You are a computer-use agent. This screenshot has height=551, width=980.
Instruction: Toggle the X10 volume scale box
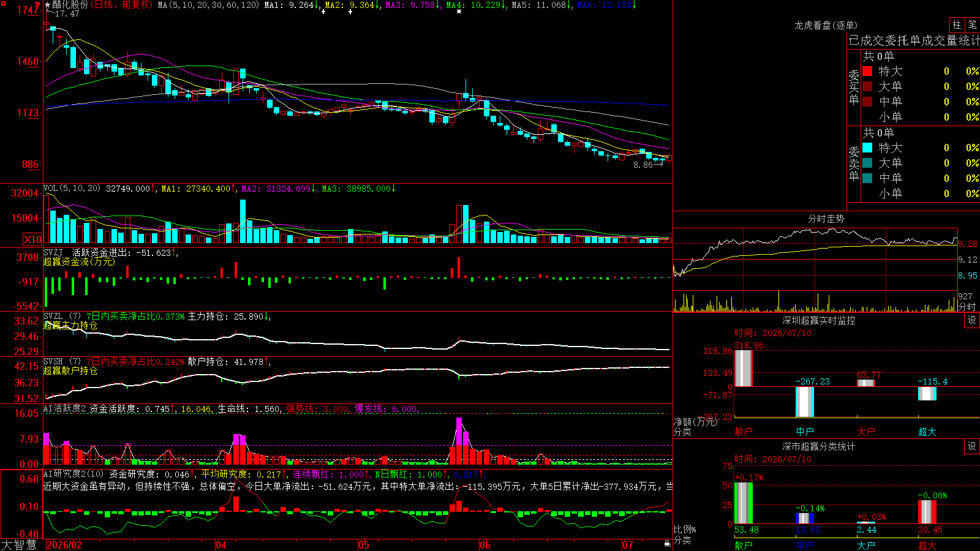[x=32, y=239]
